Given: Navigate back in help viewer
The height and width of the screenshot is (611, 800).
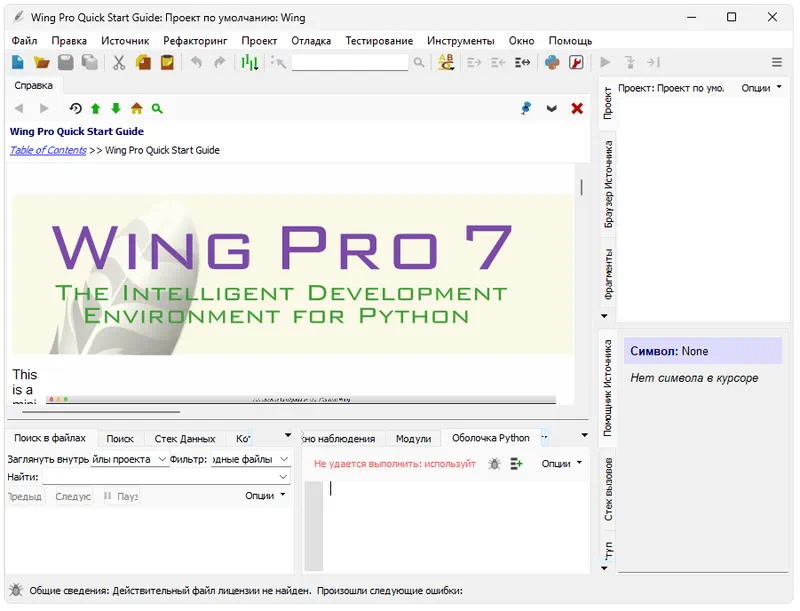Looking at the screenshot, I should (x=19, y=108).
